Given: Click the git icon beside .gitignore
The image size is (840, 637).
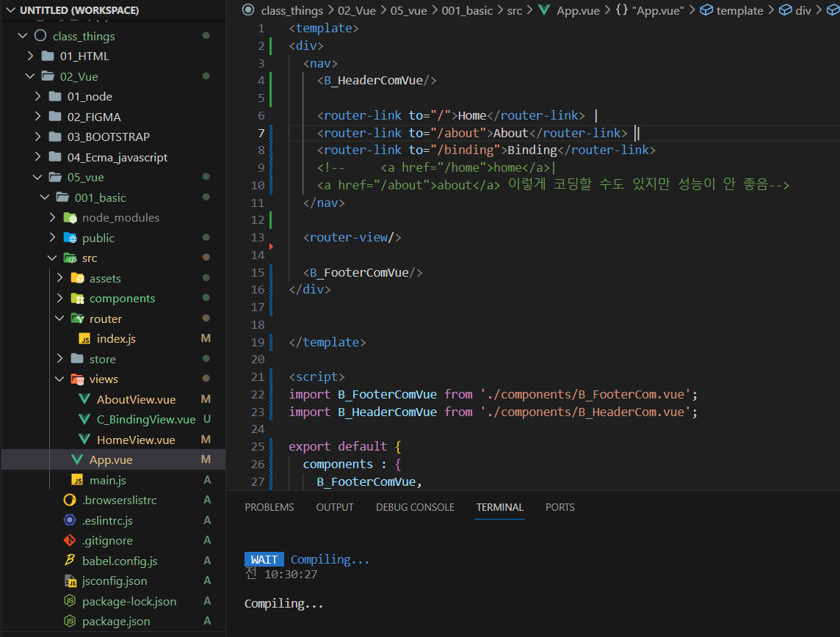Looking at the screenshot, I should pos(70,541).
